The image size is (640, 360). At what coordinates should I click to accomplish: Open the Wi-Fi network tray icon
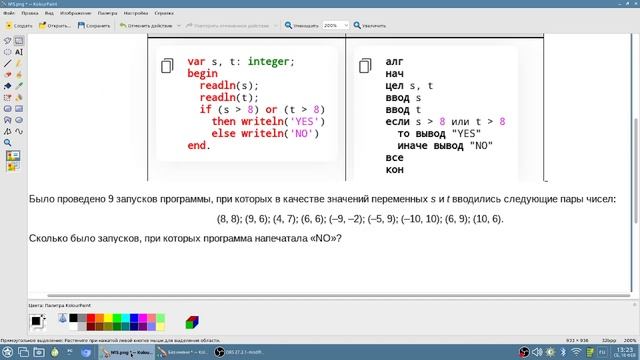coord(576,352)
